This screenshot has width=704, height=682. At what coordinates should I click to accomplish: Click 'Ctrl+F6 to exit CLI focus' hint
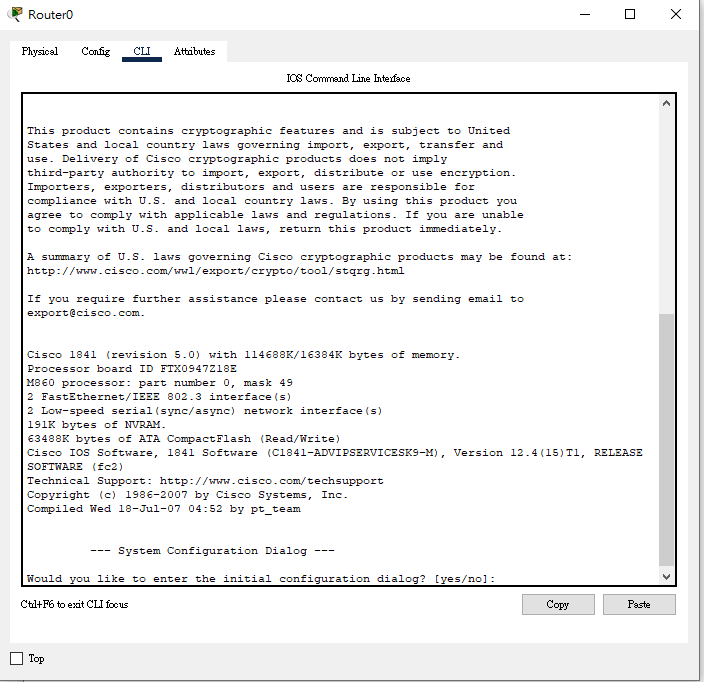click(75, 604)
